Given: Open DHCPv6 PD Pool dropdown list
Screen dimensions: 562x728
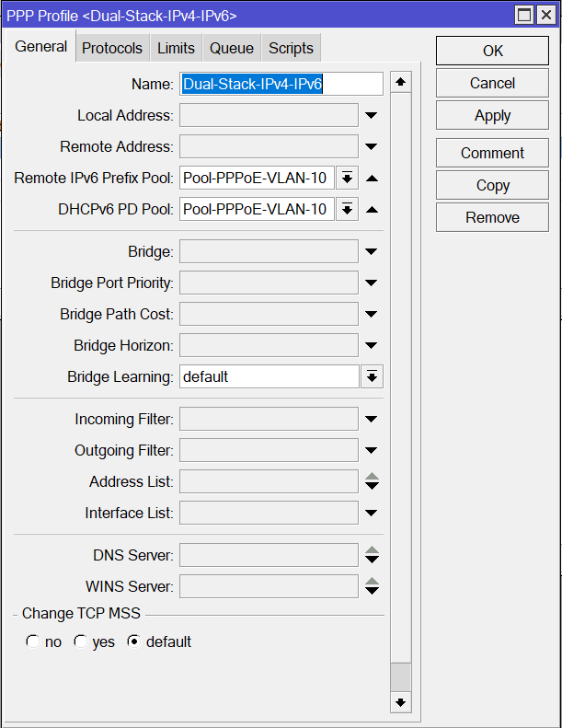Looking at the screenshot, I should (347, 210).
